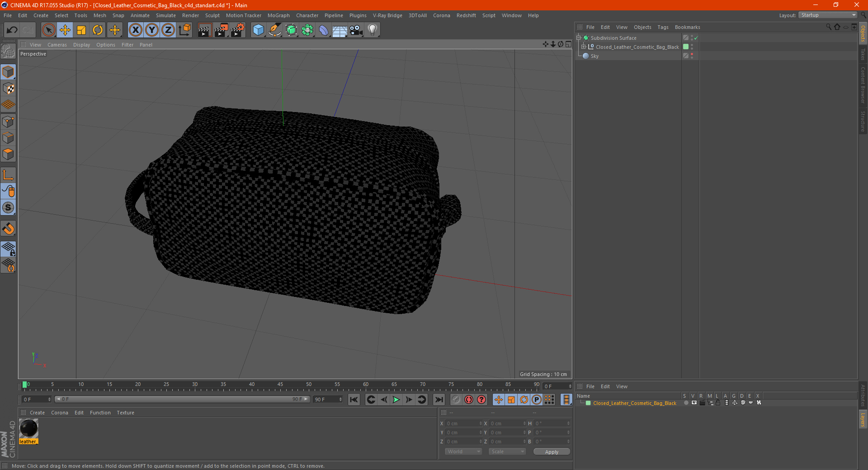Select the Sky object
This screenshot has height=470, width=868.
coord(594,56)
